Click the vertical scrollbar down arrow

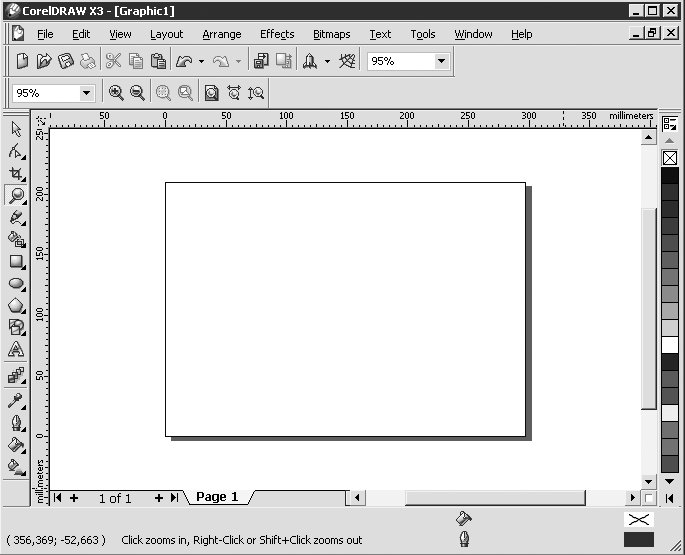coord(648,482)
